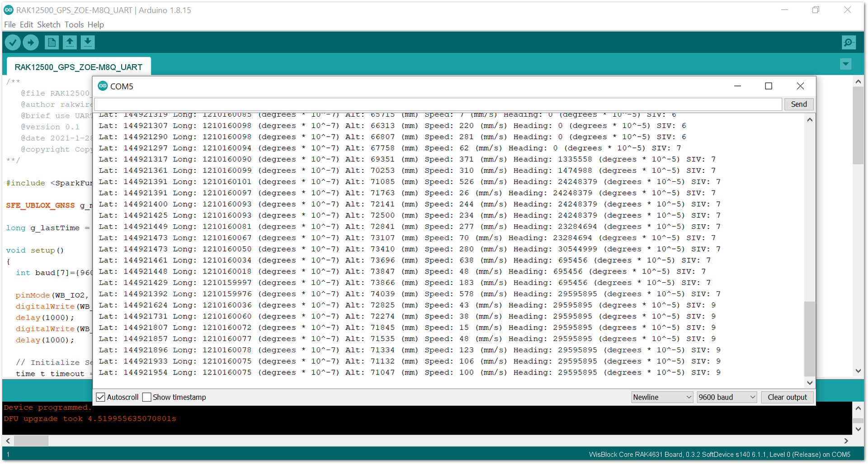This screenshot has height=464, width=868.
Task: Enable the Show timestamp checkbox
Action: coord(146,397)
